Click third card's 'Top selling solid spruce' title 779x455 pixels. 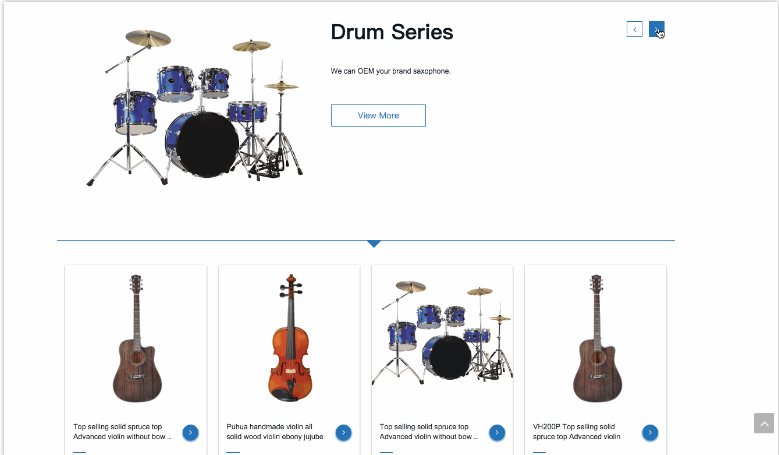click(x=428, y=432)
